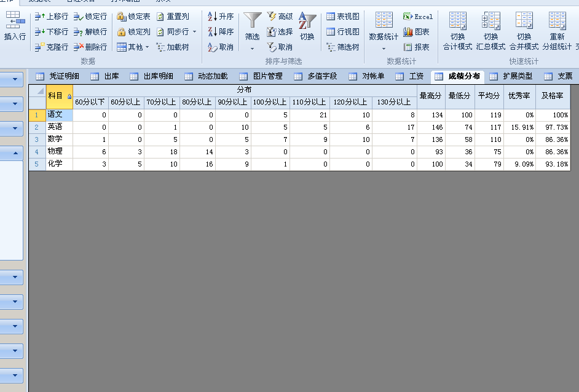The height and width of the screenshot is (392, 579).
Task: Open the 图表 chart tool
Action: click(408, 32)
